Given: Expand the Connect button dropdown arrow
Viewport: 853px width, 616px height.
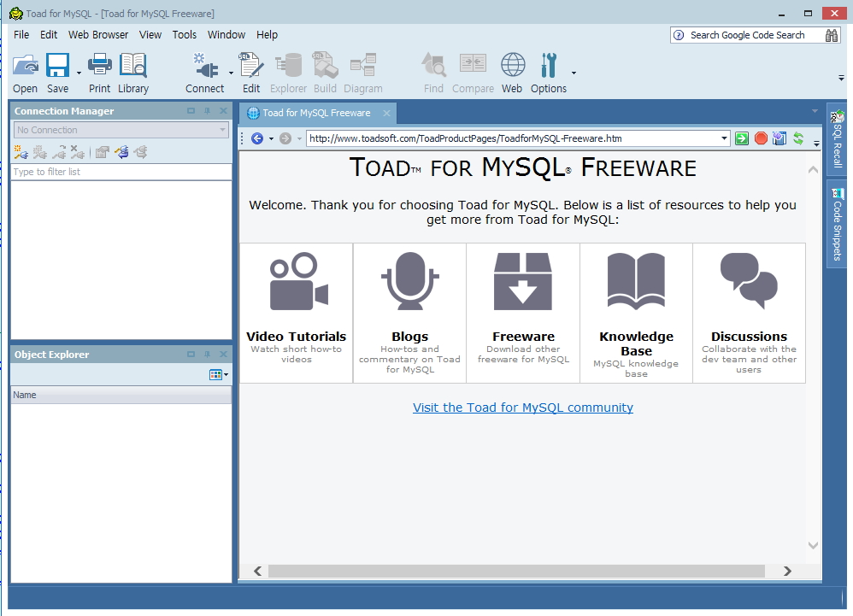Looking at the screenshot, I should [x=231, y=73].
